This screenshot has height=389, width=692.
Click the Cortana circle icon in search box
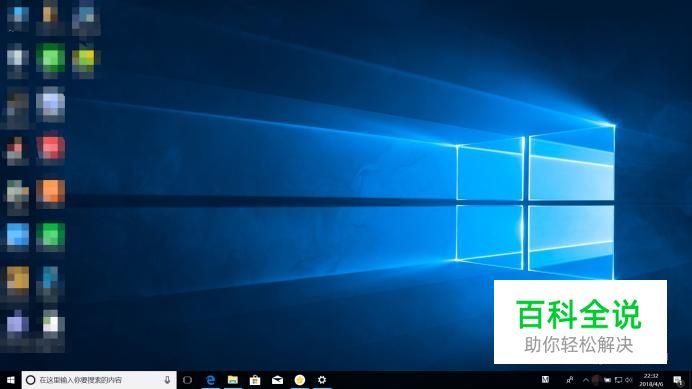30,380
